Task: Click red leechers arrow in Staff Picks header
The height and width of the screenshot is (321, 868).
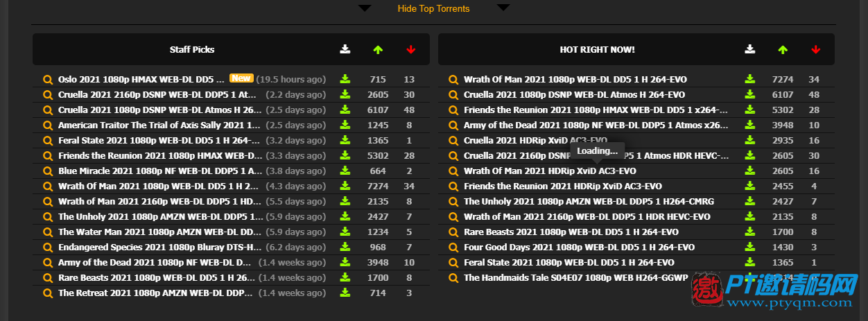Action: (411, 49)
